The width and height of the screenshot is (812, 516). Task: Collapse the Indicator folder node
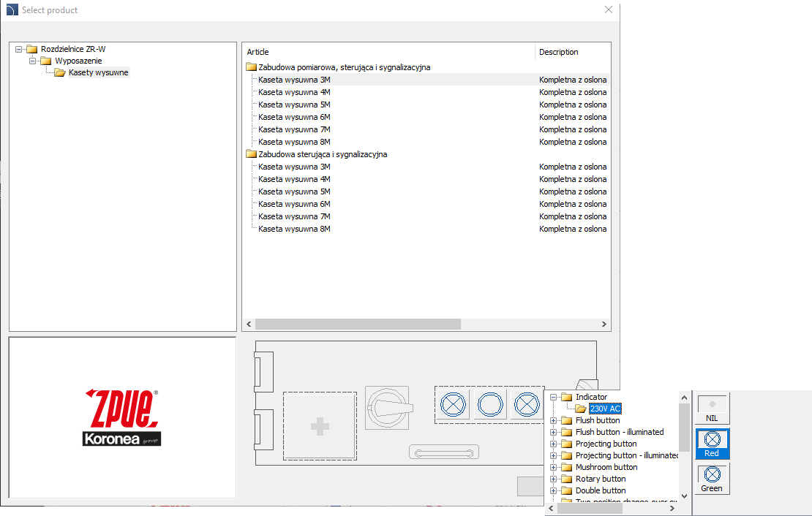(x=554, y=397)
